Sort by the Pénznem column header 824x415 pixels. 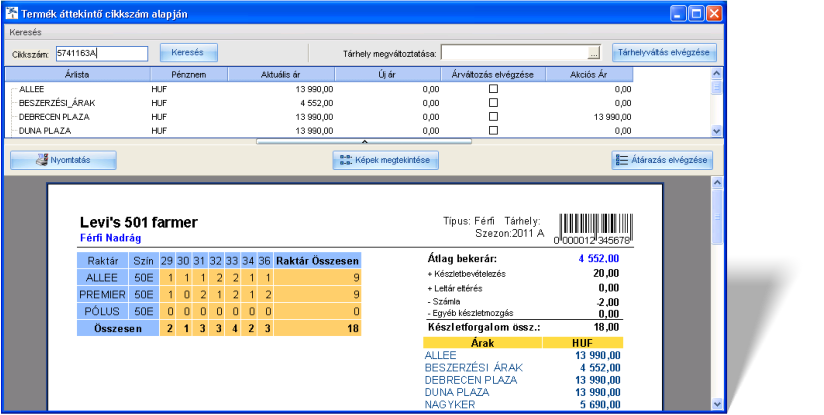[x=189, y=74]
